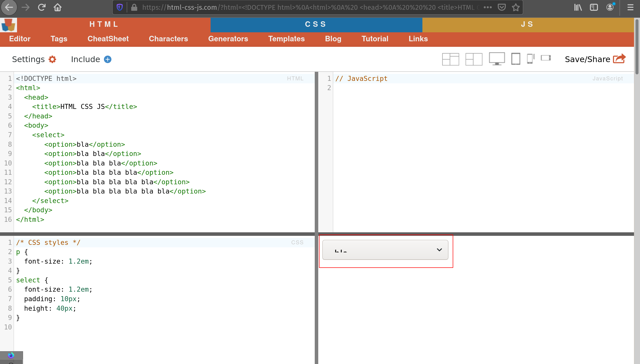Viewport: 640px width, 364px height.
Task: Select the split-pane layout icon
Action: coord(474,59)
